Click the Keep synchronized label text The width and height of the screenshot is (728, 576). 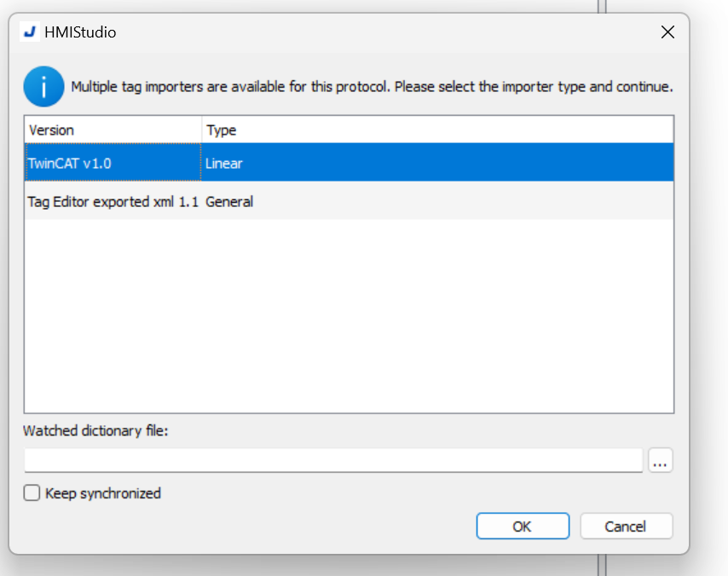coord(103,493)
